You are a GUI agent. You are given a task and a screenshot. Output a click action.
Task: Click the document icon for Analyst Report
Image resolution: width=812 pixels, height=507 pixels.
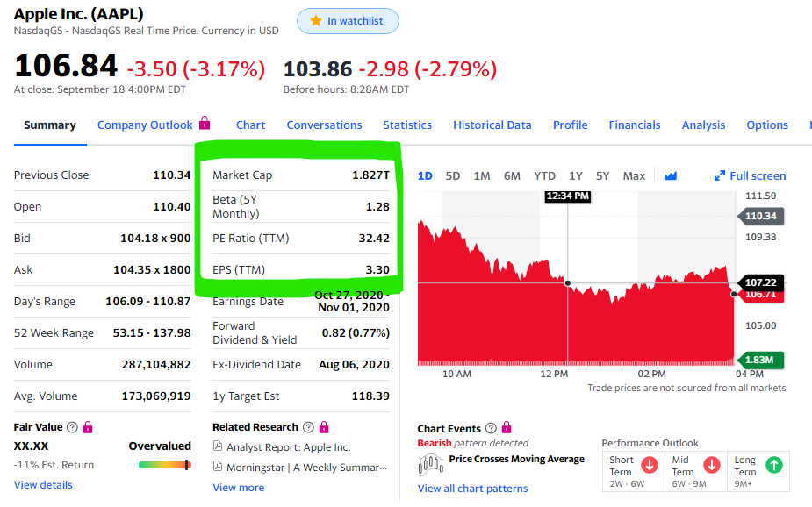(218, 446)
